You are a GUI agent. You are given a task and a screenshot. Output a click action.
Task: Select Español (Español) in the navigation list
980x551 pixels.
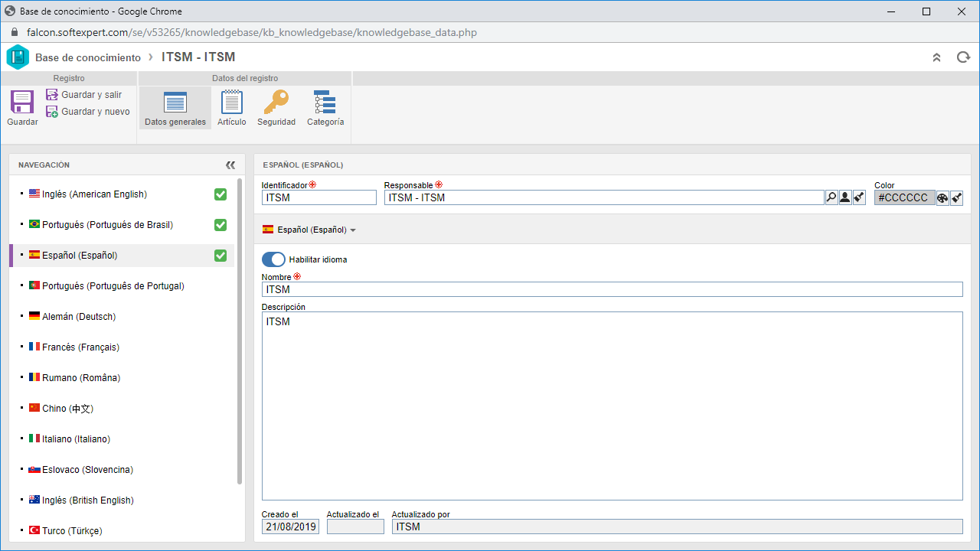122,256
